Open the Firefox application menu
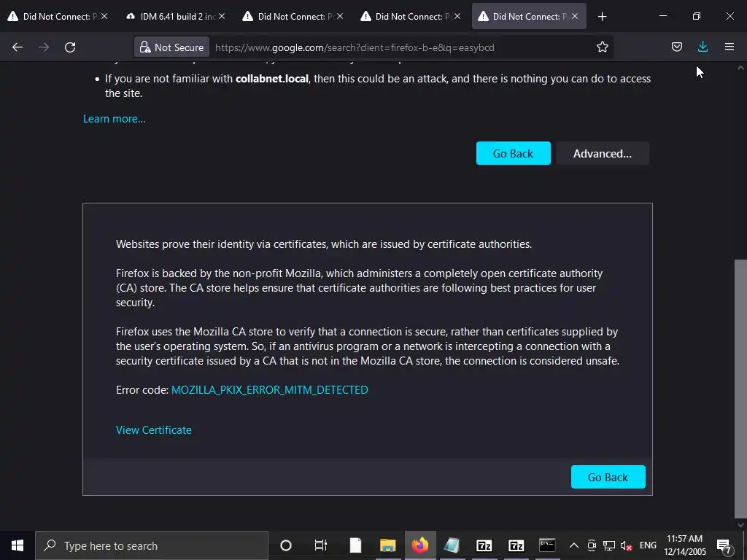 coord(729,47)
